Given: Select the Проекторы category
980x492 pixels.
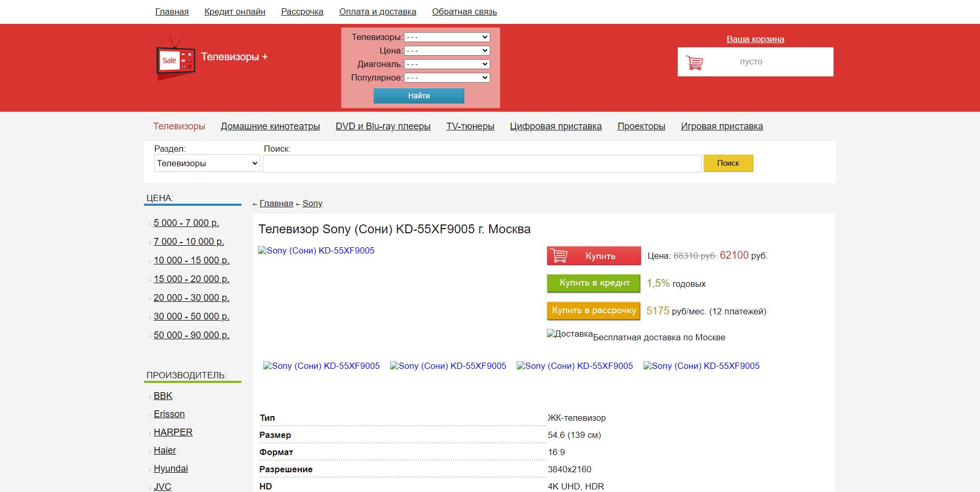Looking at the screenshot, I should click(x=641, y=126).
